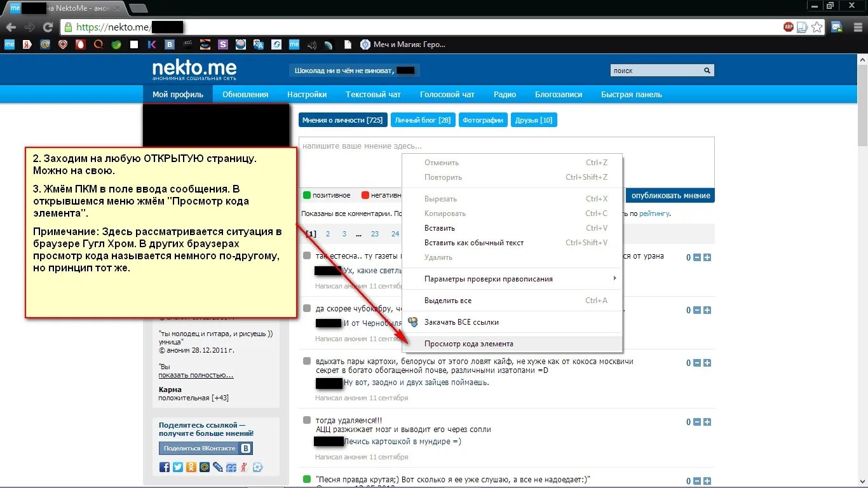Open the Блогозаписи nav tab
The height and width of the screenshot is (488, 868).
coord(559,94)
